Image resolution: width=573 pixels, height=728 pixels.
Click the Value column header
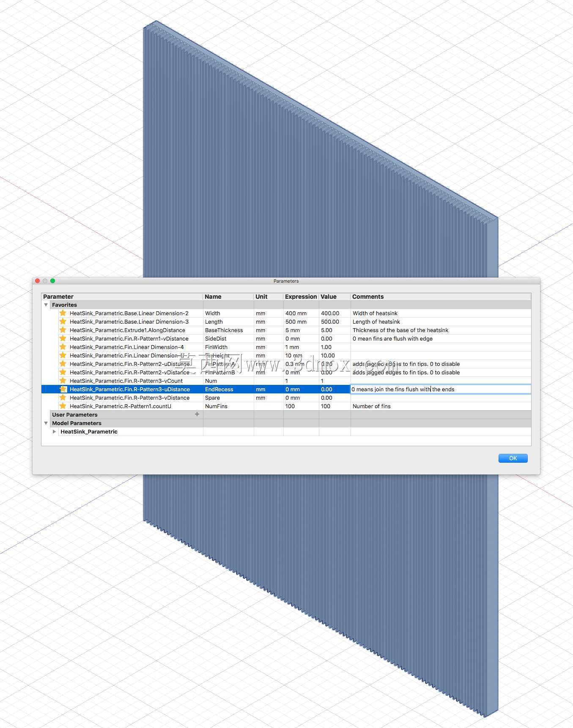(334, 297)
